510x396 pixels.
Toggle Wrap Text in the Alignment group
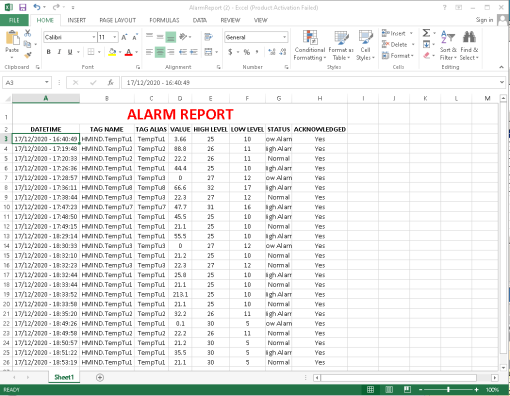click(x=208, y=37)
